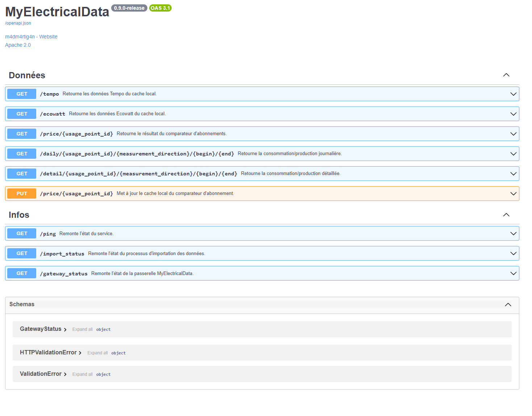Click the MyElectricalData title

(x=57, y=12)
